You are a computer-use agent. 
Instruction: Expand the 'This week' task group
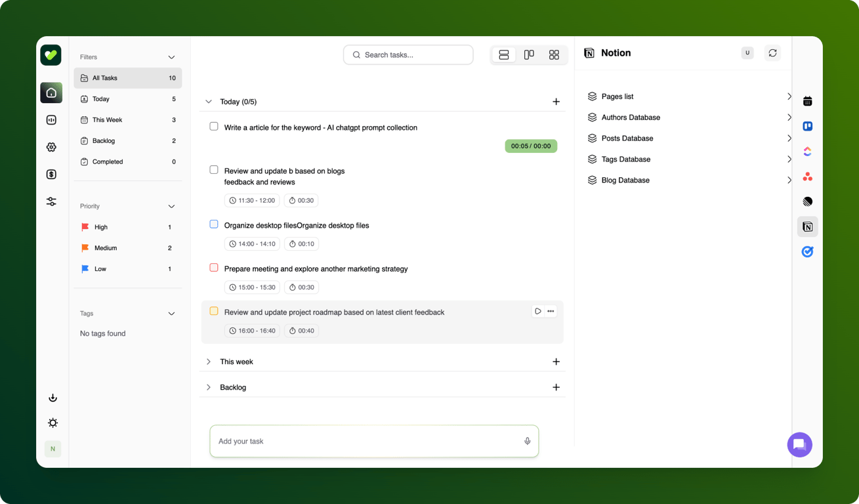[209, 362]
